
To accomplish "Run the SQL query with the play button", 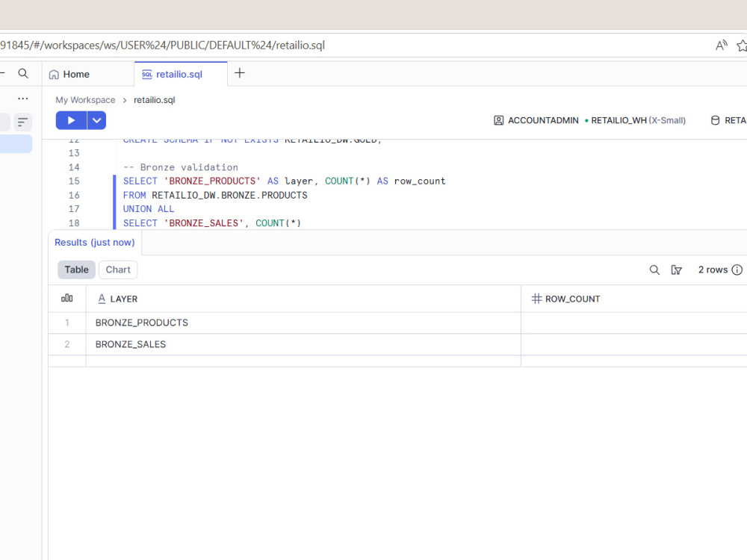I will tap(71, 120).
